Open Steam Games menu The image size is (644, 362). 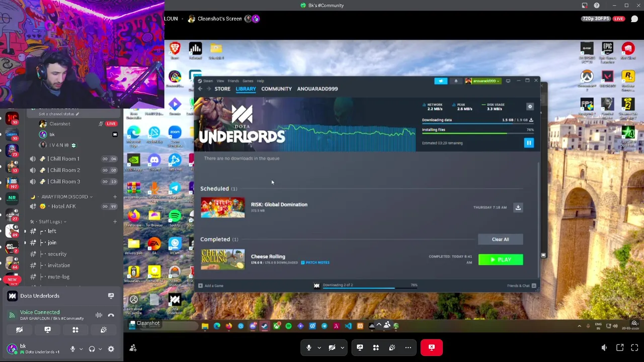[x=248, y=81]
